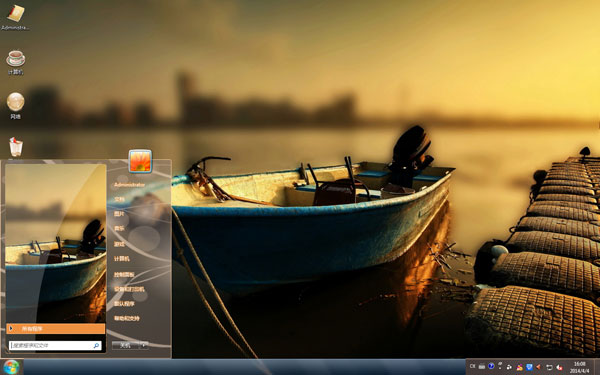Image resolution: width=600 pixels, height=375 pixels.
Task: Click the blue shield tray icon
Action: (x=529, y=367)
